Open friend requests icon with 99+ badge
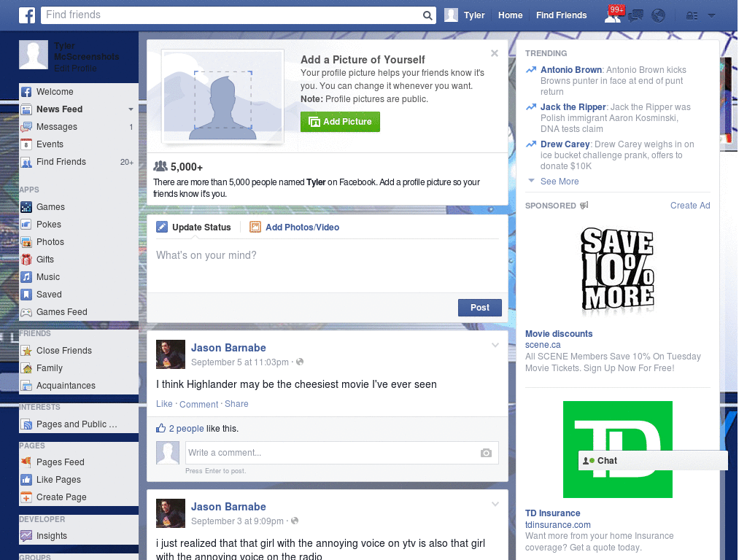Viewport: 747px width, 560px height. click(x=614, y=15)
